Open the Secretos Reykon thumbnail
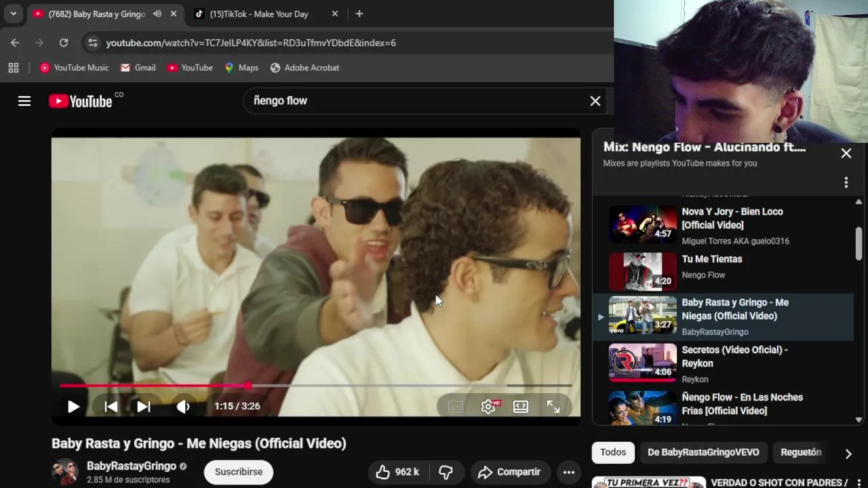 pos(642,363)
